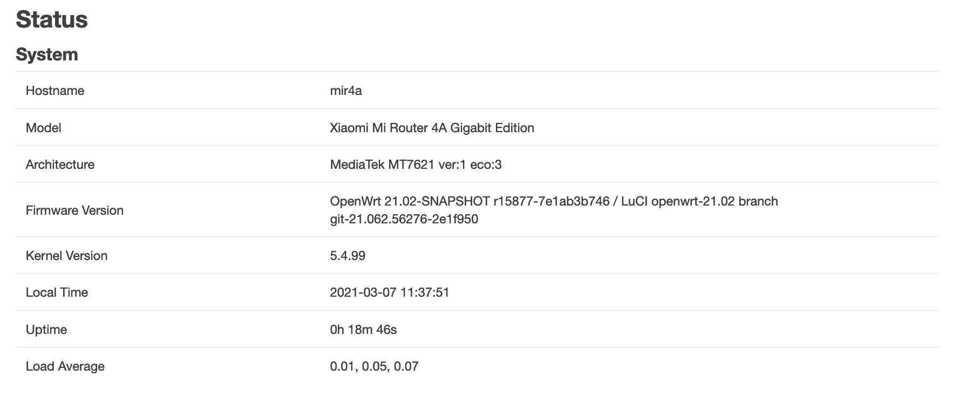Image resolution: width=980 pixels, height=410 pixels.
Task: Click Xiaomi Mi Router 4A Gigabit Edition text
Action: (432, 128)
